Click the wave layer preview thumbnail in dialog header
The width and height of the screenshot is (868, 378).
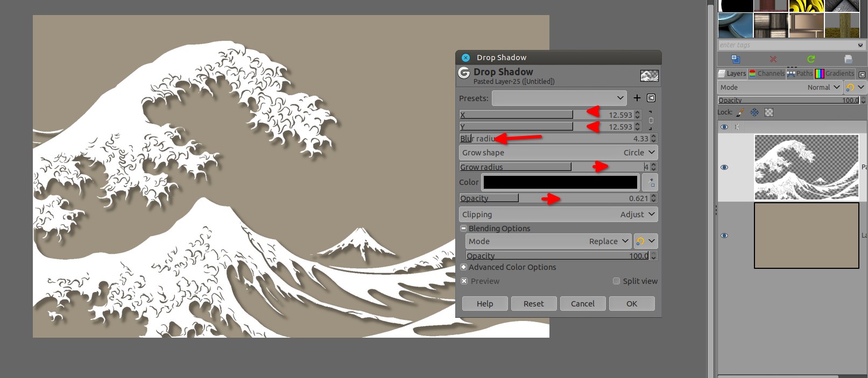(650, 76)
